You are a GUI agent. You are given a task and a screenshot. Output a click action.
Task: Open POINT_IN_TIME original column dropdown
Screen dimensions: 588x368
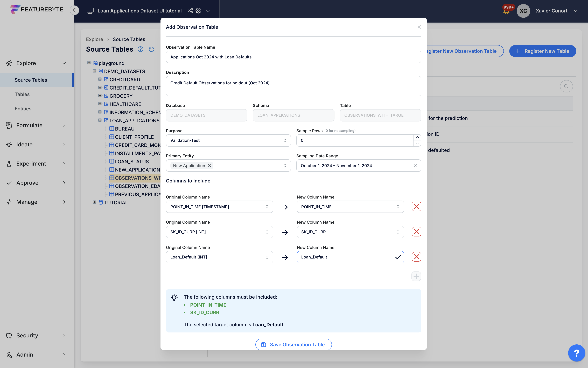(x=219, y=207)
